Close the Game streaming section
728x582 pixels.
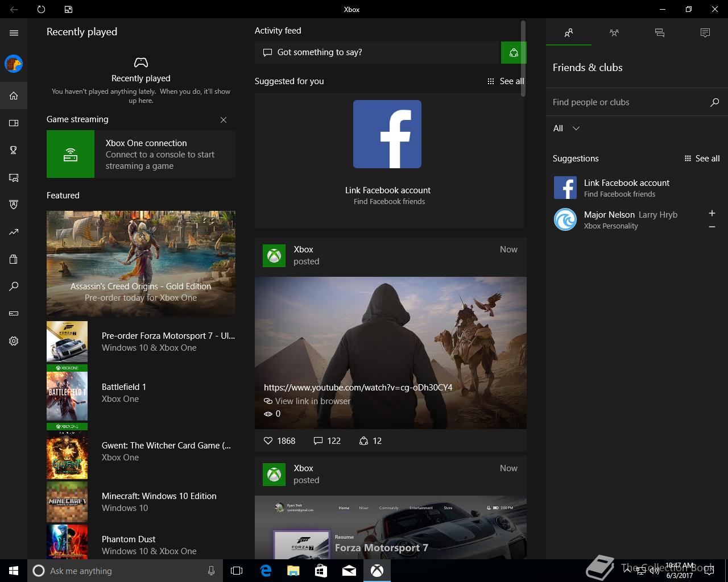[224, 120]
